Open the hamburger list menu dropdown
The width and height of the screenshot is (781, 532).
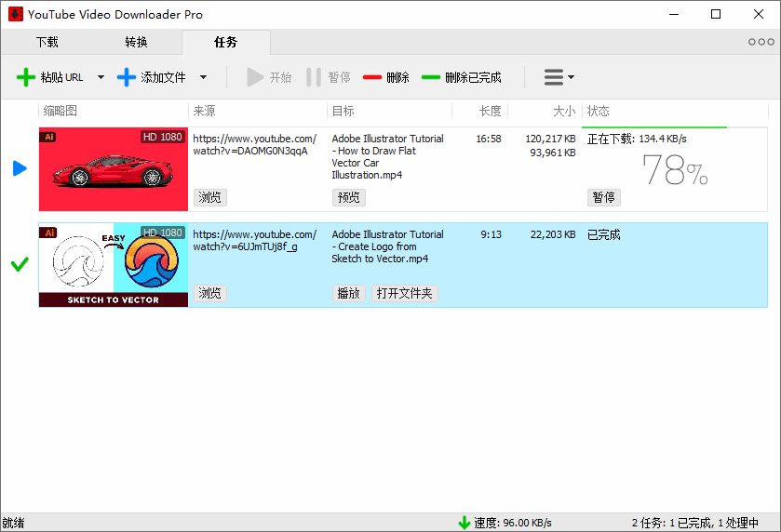559,77
